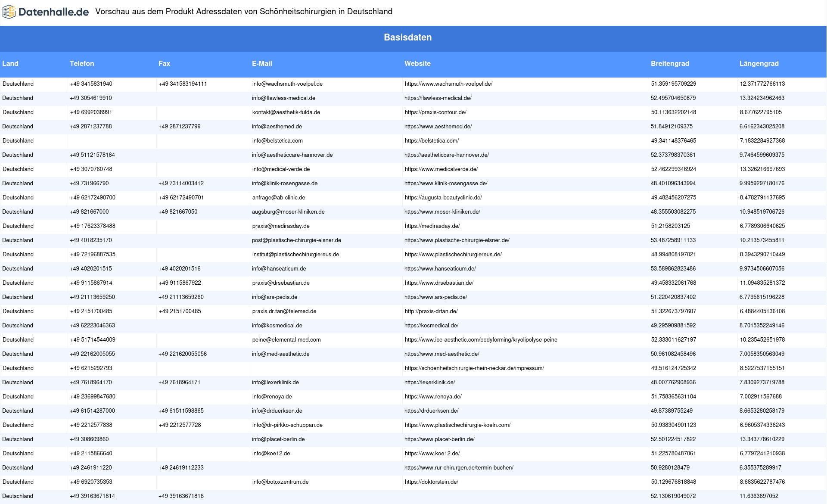Click email info@koe12.de
827x504 pixels.
tap(271, 454)
